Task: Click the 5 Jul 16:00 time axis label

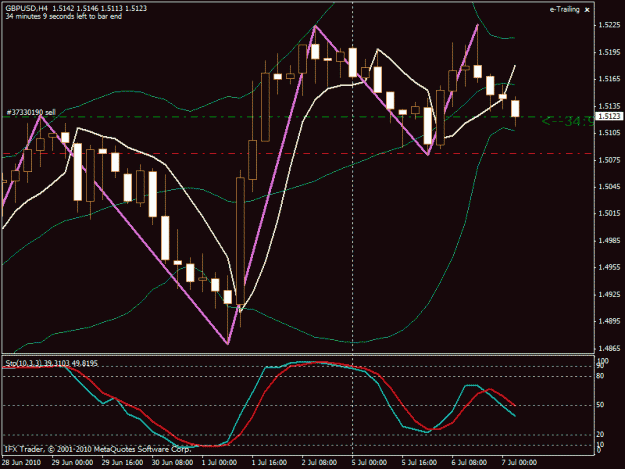Action: point(419,462)
